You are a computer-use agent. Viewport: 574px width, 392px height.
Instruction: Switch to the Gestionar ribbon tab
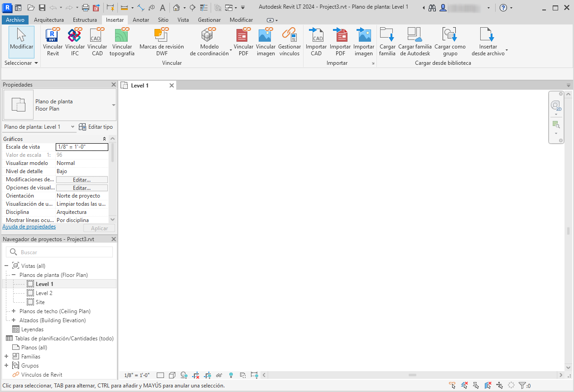[x=209, y=20]
